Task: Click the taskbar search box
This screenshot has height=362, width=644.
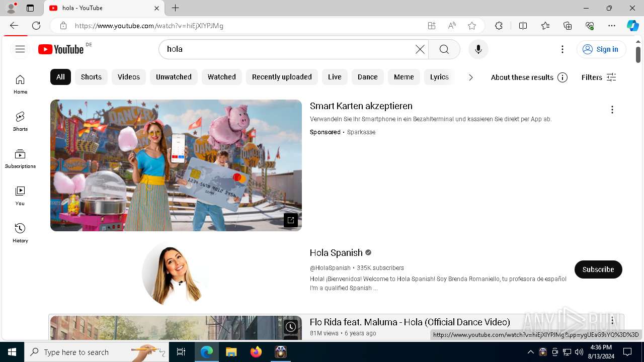Action: [x=97, y=352]
